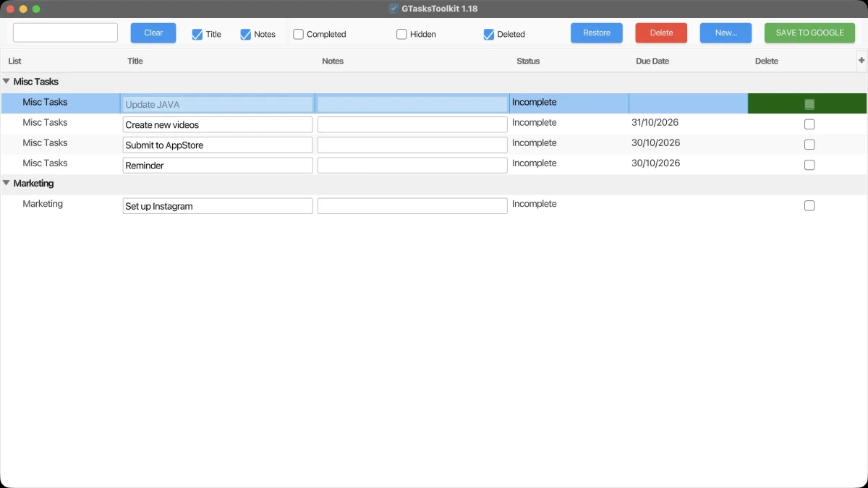Click the Status column header
The height and width of the screenshot is (488, 868).
click(x=528, y=61)
